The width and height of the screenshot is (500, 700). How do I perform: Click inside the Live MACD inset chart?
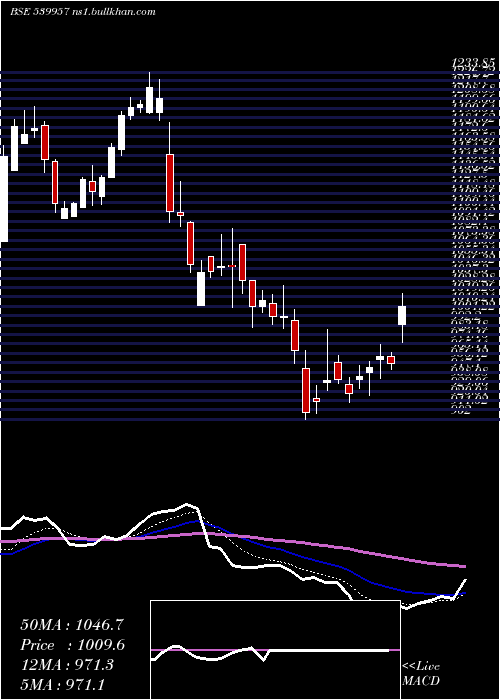pos(275,650)
